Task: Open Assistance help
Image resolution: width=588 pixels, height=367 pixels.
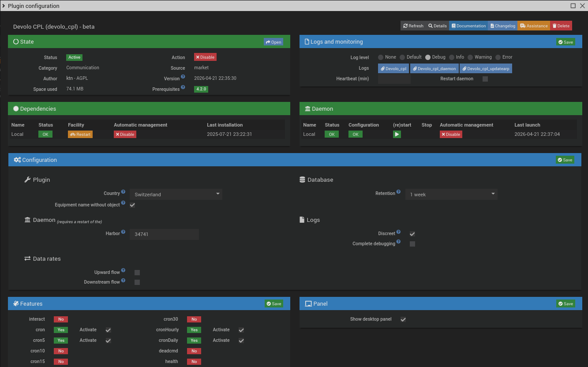Action: [534, 26]
